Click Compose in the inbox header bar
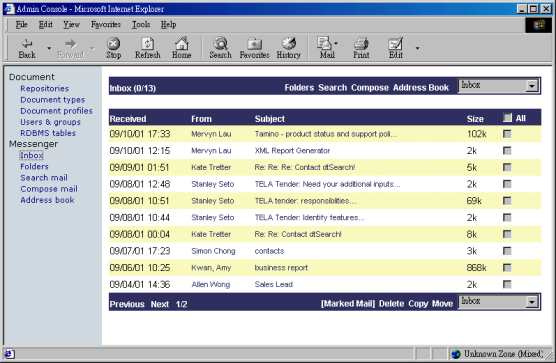This screenshot has height=363, width=556. coord(370,88)
